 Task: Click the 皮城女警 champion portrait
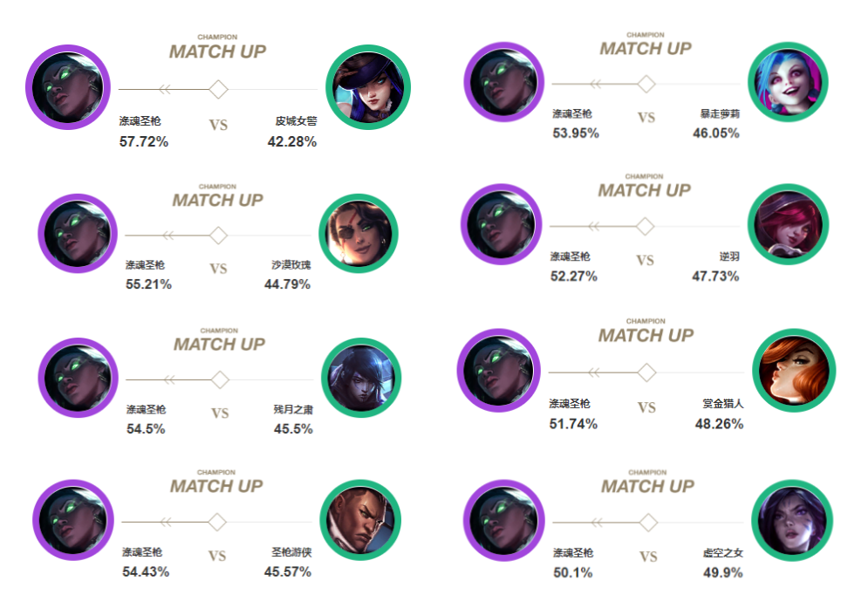[x=367, y=87]
